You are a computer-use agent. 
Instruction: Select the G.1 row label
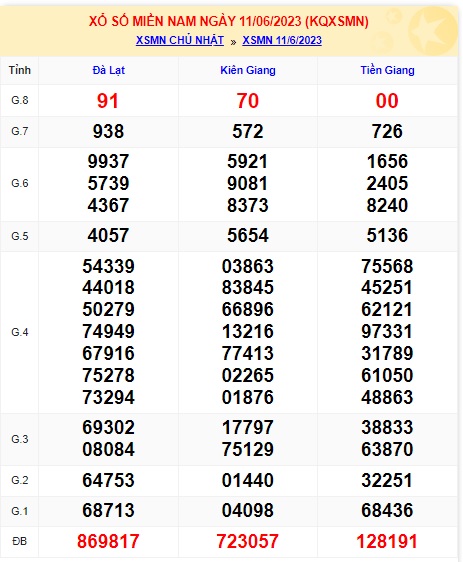click(x=20, y=511)
